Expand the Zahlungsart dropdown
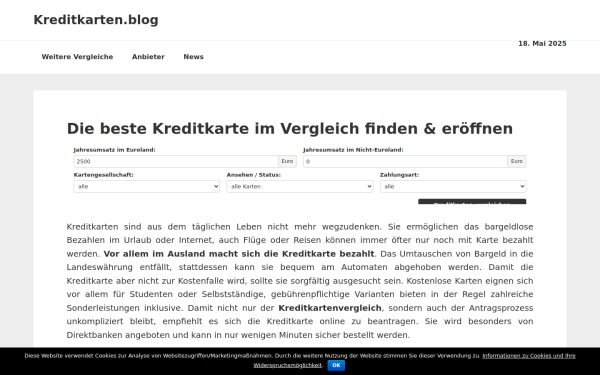The width and height of the screenshot is (600, 375). coord(453,187)
